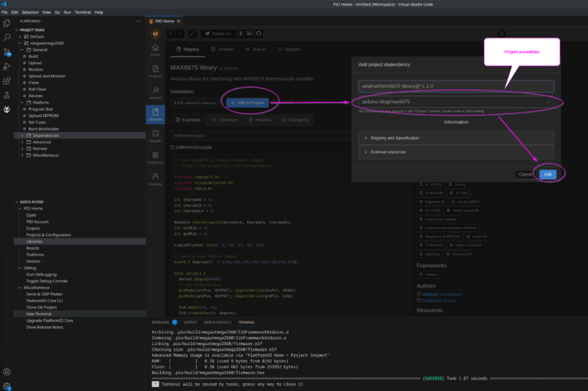
Task: Open Projects in PIO Home sidebar
Action: [x=155, y=71]
